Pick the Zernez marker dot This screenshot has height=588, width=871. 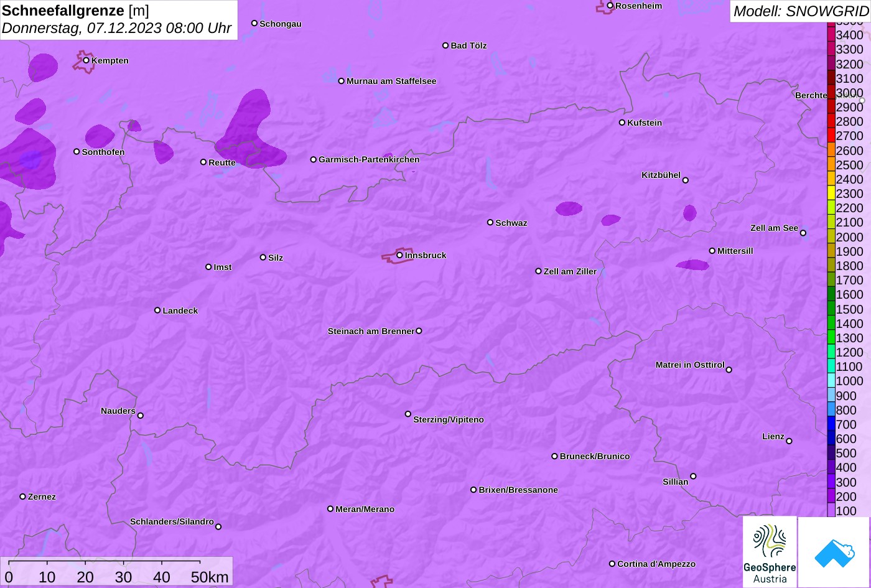(x=23, y=497)
